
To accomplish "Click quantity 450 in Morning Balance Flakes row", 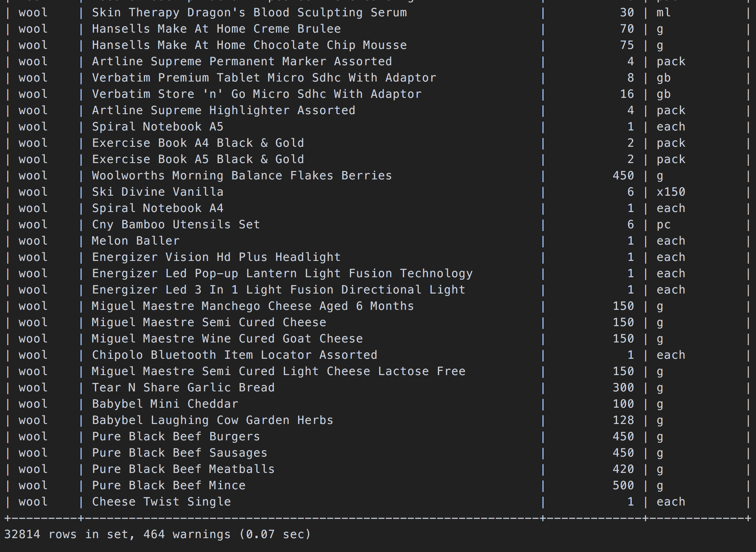I will [623, 176].
